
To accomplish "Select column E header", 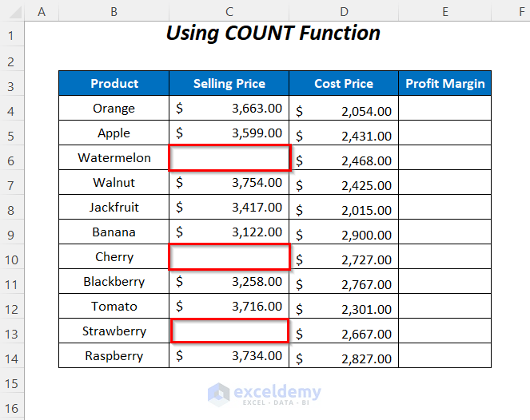I will click(x=444, y=11).
